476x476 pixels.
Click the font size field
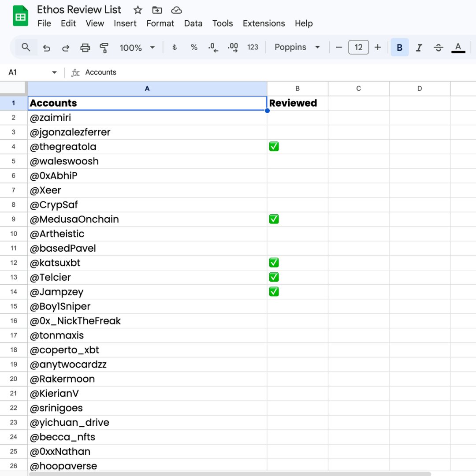click(358, 47)
